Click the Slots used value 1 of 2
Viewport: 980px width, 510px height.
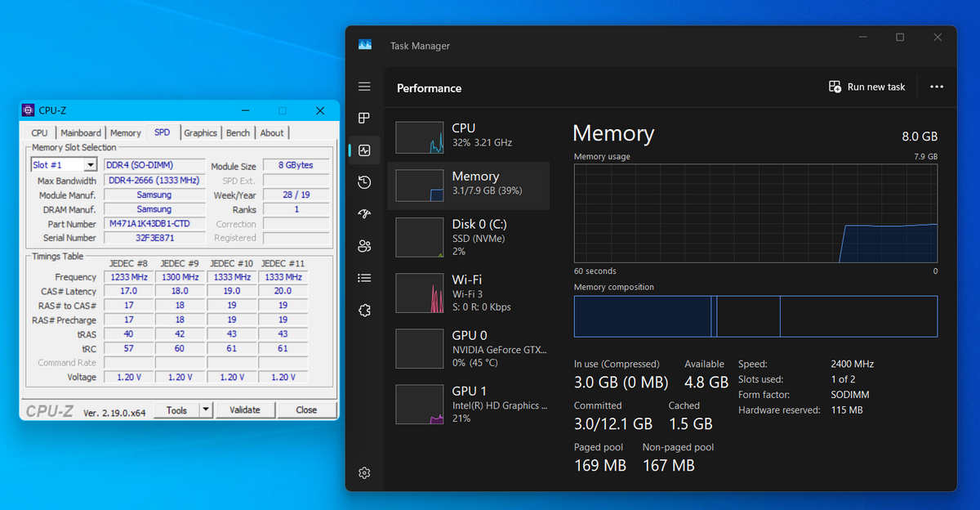coord(844,379)
